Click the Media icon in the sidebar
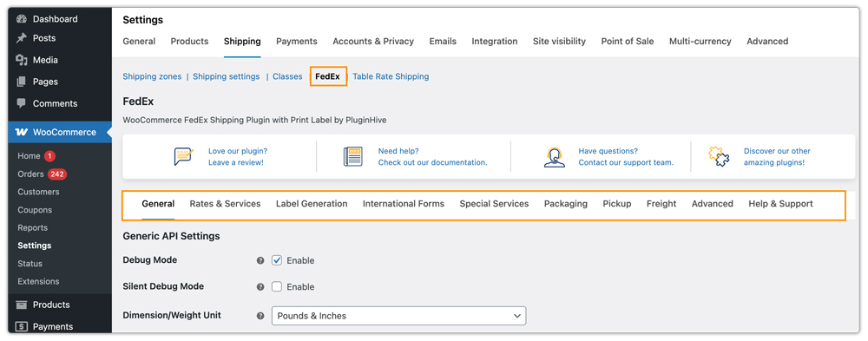Image resolution: width=868 pixels, height=341 pixels. click(22, 60)
